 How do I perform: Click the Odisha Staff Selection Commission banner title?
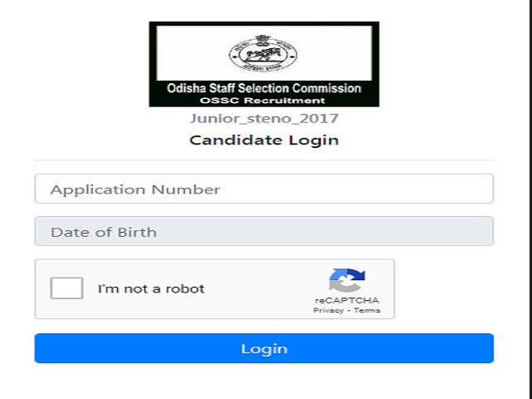click(264, 88)
